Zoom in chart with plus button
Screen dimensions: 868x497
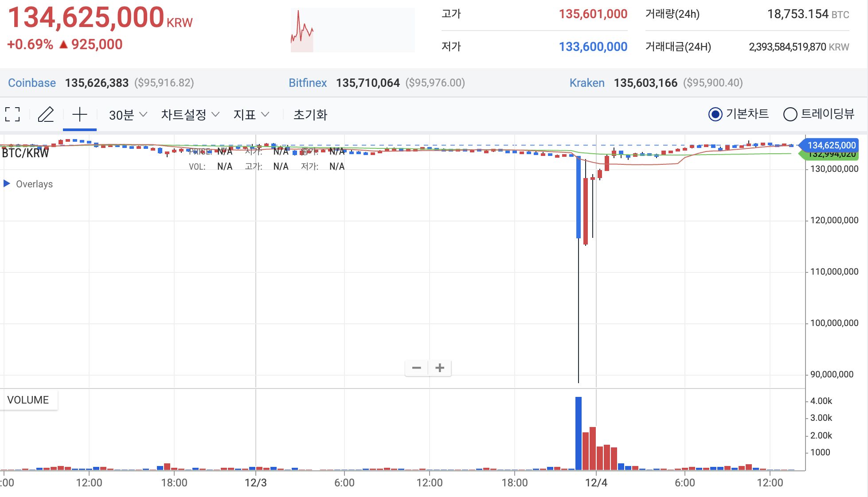click(440, 368)
